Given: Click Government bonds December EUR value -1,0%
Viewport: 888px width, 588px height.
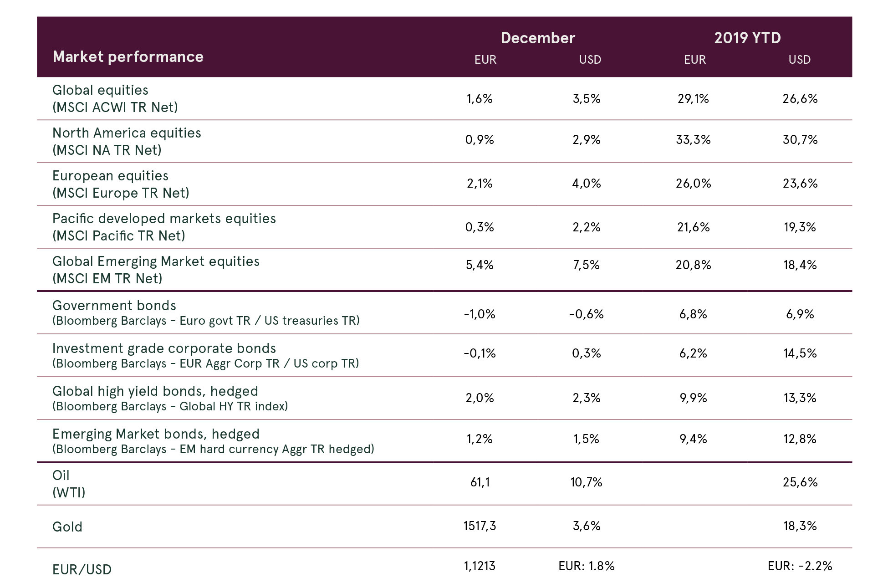Looking at the screenshot, I should pyautogui.click(x=480, y=314).
